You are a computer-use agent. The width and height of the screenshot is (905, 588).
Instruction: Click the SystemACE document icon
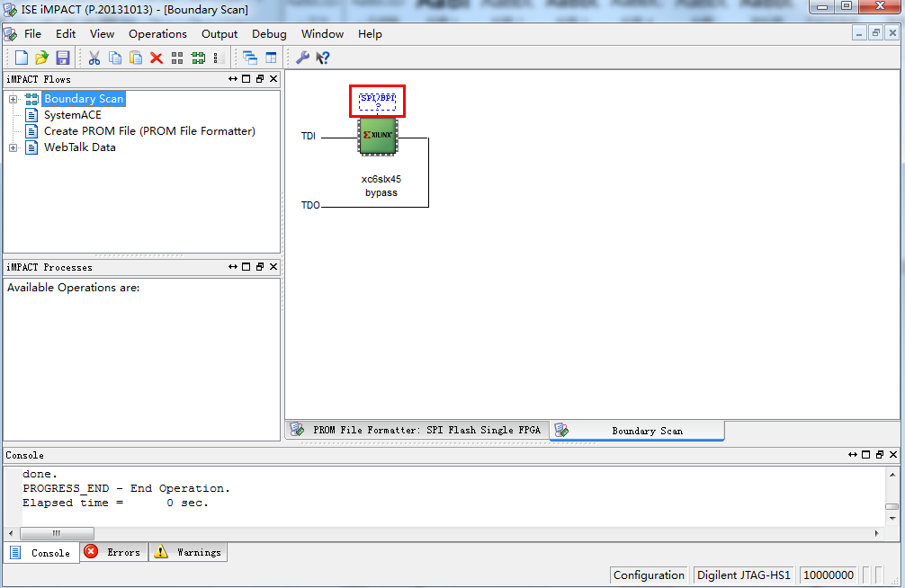31,115
